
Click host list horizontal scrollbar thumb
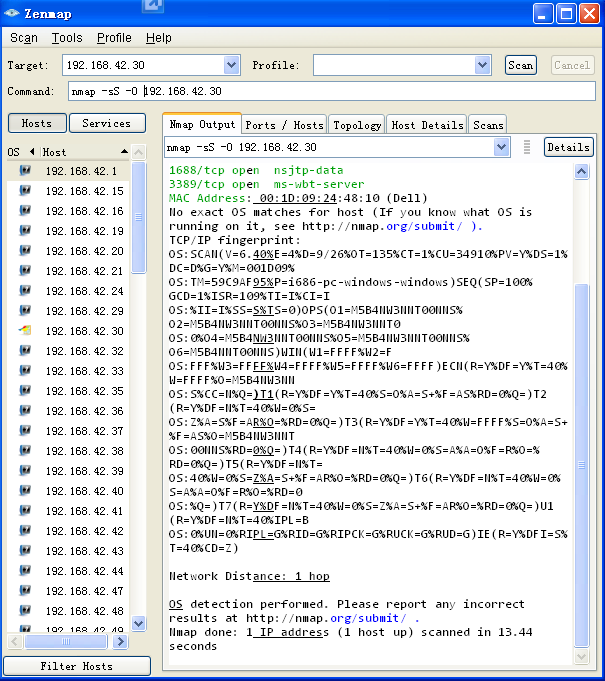tap(66, 641)
